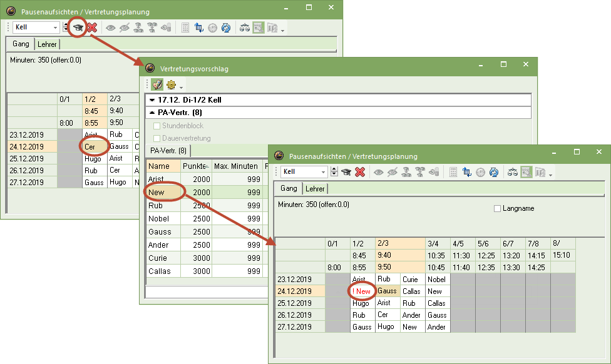Toggle the 'PA-Vertr. (8)' section header arrow
The image size is (611, 364).
click(152, 113)
